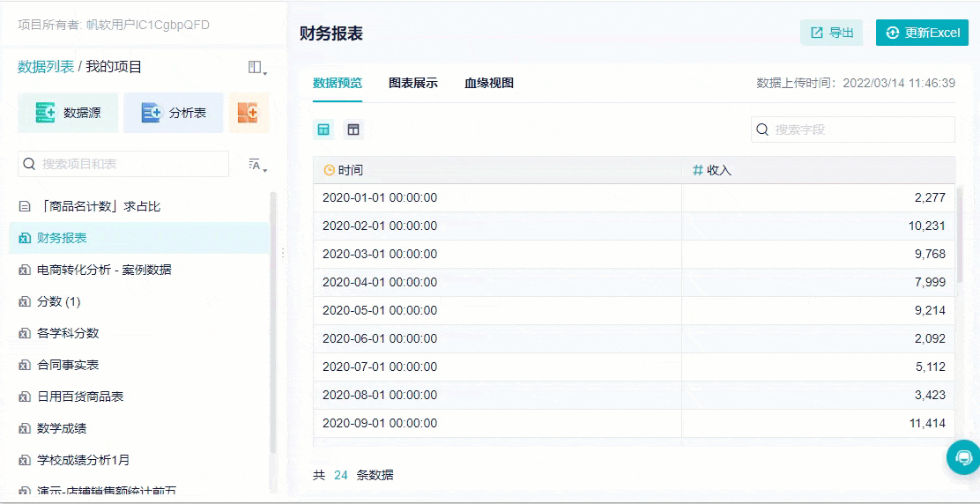Screen dimensions: 980x504
Task: Click the value 11,414
Action: click(927, 423)
